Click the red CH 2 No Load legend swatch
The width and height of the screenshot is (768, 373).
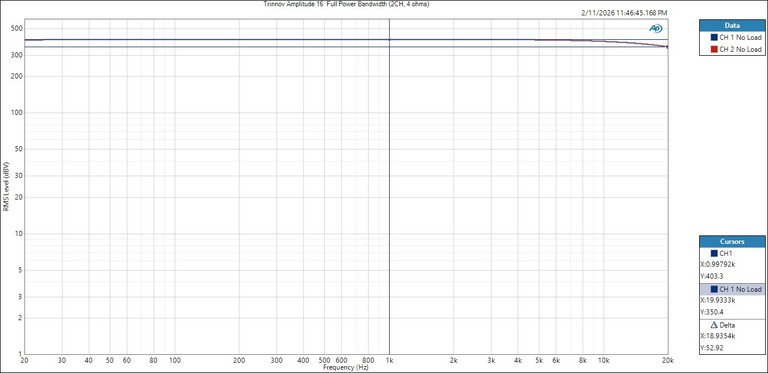pos(714,49)
